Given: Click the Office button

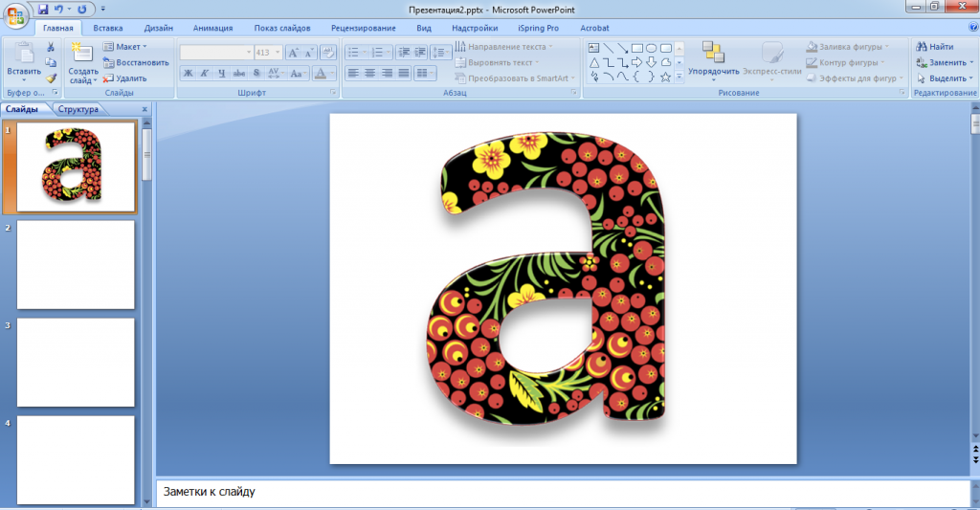Looking at the screenshot, I should [x=15, y=15].
